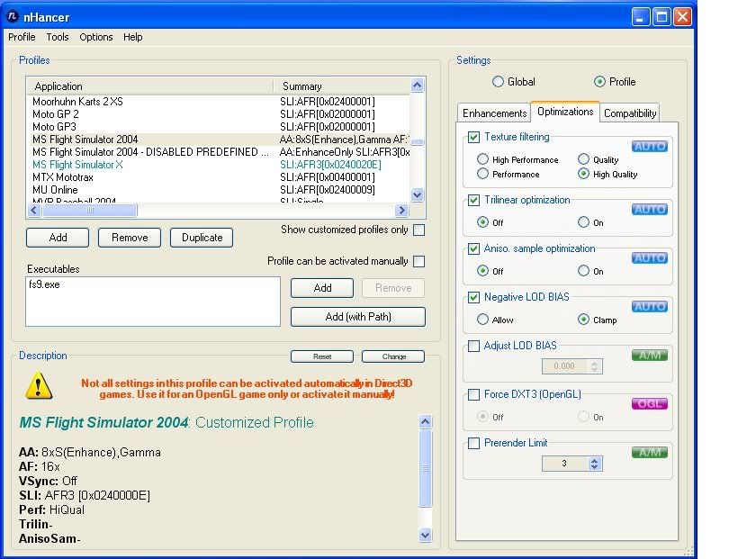Enable the Prerender Limit checkbox
Viewport: 756px width, 559px height.
[474, 443]
